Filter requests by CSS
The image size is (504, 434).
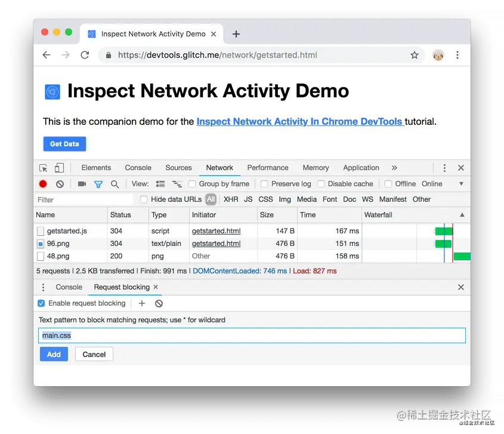265,199
